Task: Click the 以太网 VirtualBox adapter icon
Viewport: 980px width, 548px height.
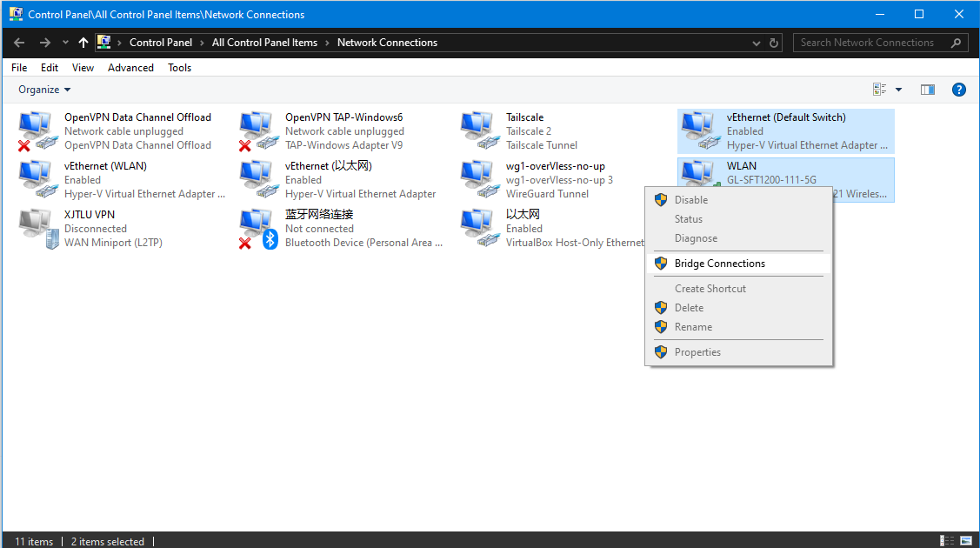Action: pos(479,228)
